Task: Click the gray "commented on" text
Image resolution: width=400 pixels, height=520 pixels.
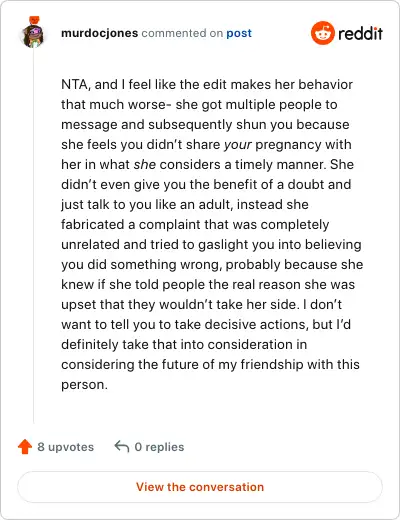Action: pos(182,33)
